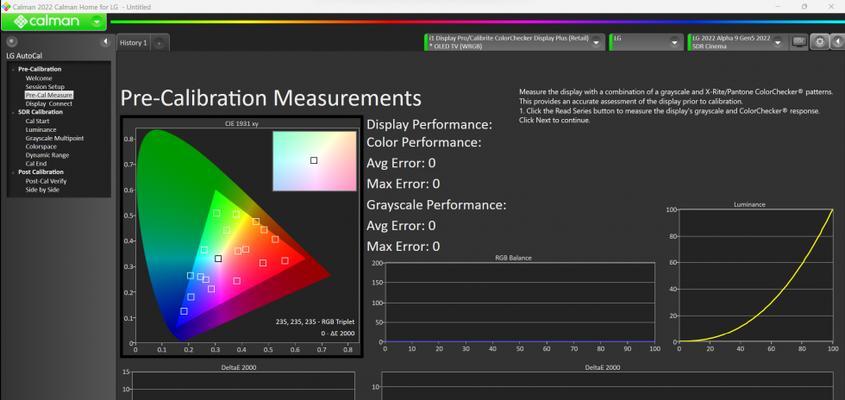Click the 235, 235, 235 RGB Triplet readout

316,322
